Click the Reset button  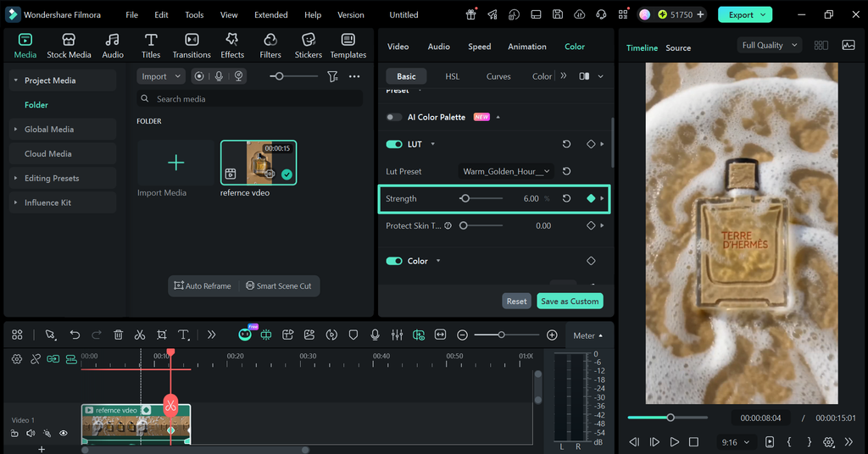coord(516,302)
